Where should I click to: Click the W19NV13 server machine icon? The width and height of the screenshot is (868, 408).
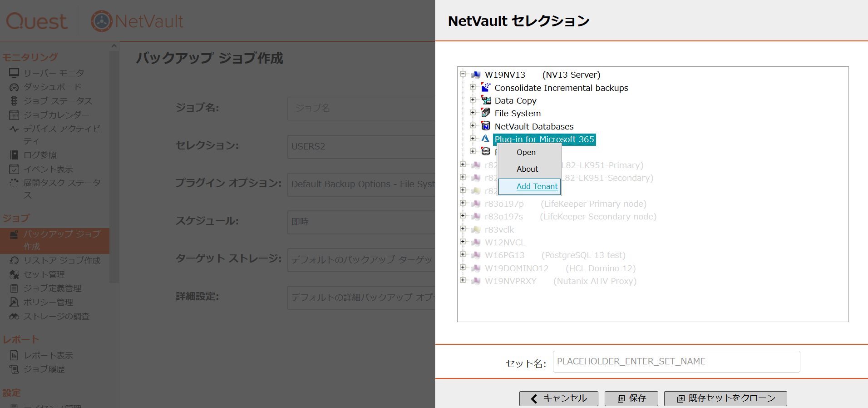point(476,75)
